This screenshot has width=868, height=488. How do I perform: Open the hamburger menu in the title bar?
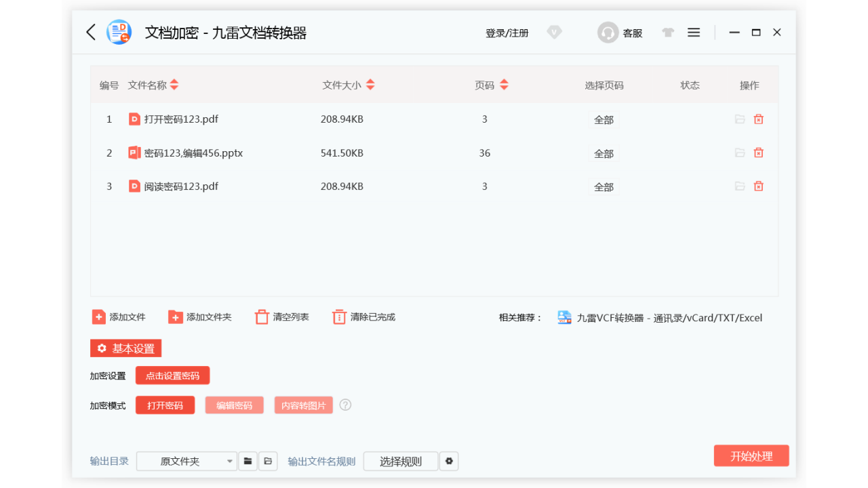click(693, 32)
